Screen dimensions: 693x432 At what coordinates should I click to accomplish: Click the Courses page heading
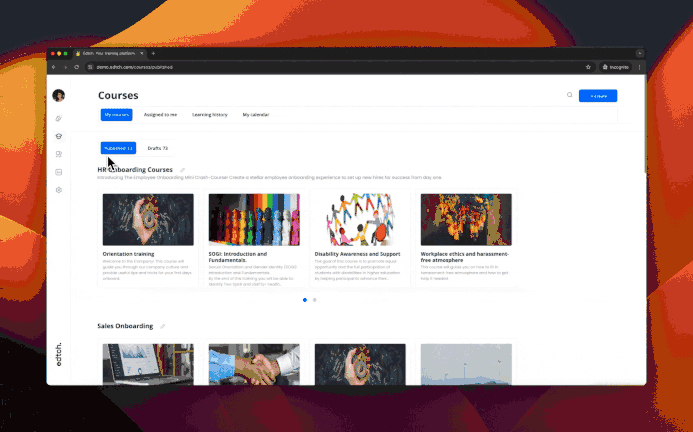point(118,95)
